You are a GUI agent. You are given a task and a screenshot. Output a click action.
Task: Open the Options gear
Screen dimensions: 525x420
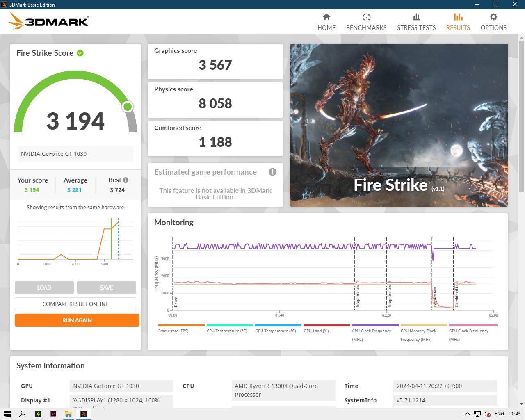click(493, 17)
